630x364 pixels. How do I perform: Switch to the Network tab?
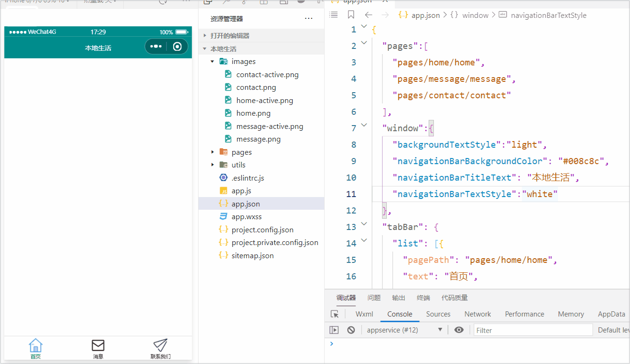point(478,314)
